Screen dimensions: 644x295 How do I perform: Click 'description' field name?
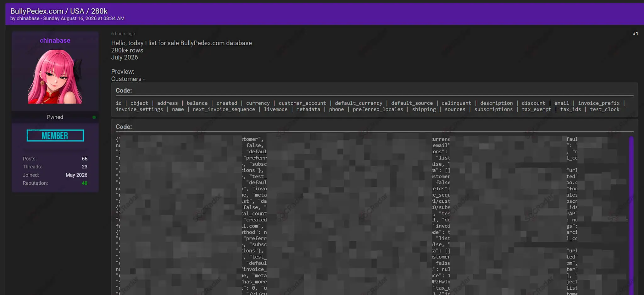[x=496, y=103]
